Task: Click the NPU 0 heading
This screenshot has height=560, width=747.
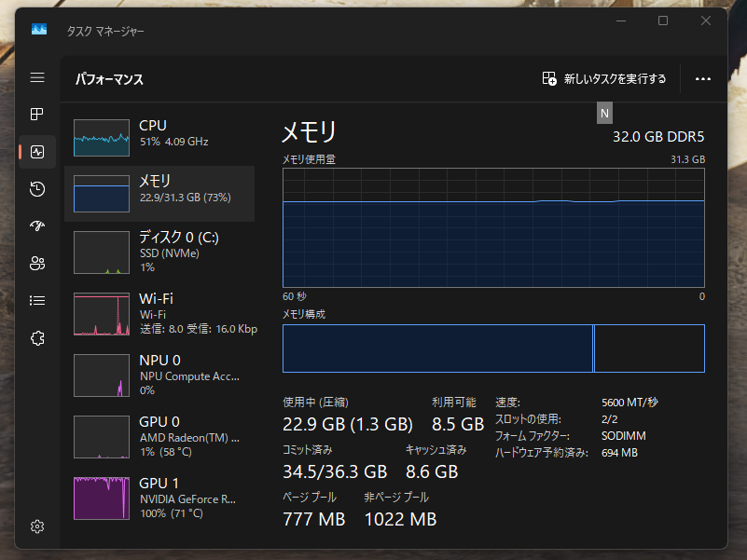Action: coord(160,360)
